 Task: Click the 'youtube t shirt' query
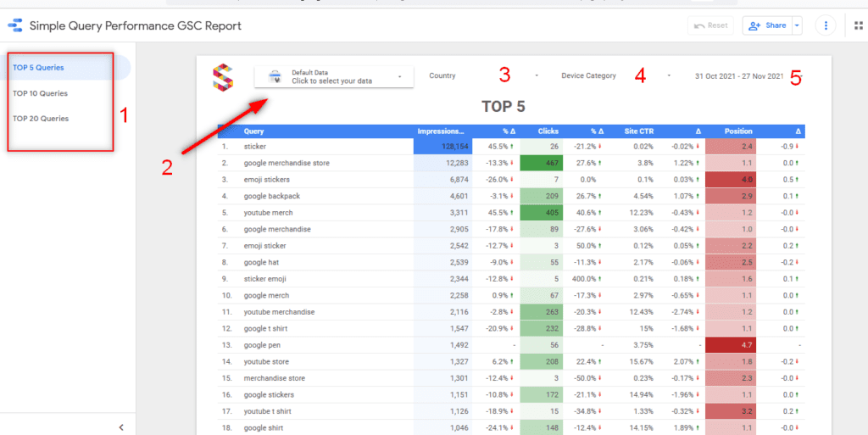(x=267, y=411)
